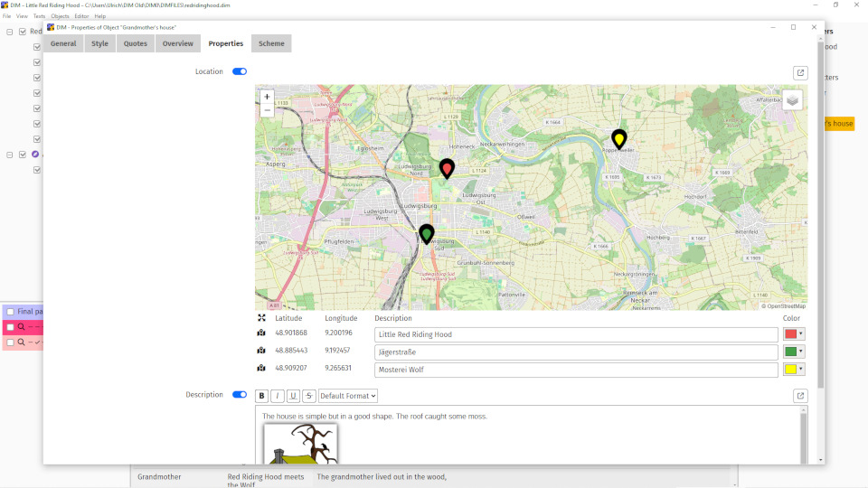Zoom in on the map
This screenshot has height=488, width=868.
pyautogui.click(x=267, y=96)
